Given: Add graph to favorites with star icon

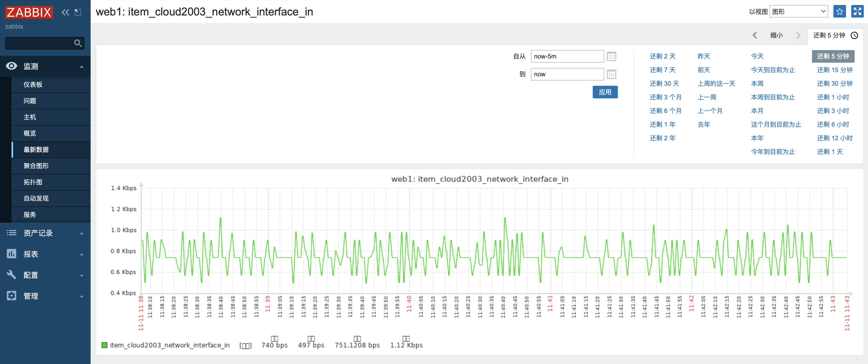Looking at the screenshot, I should coord(839,12).
